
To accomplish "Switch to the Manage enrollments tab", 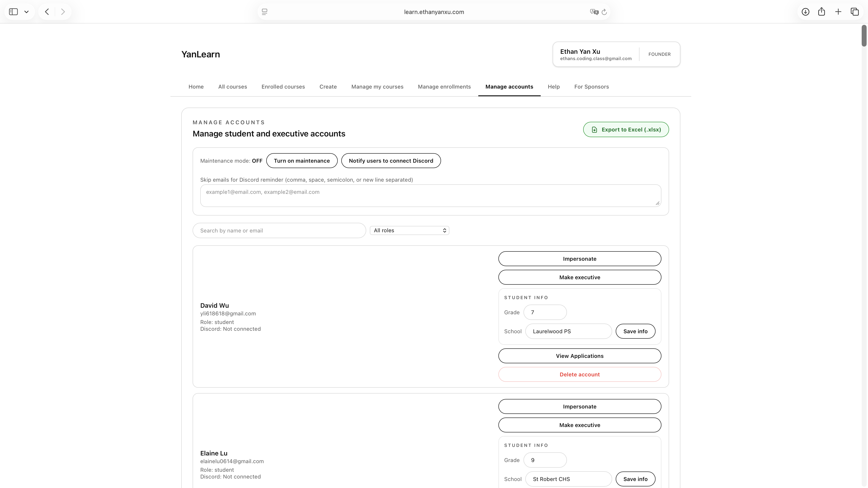I will [444, 87].
